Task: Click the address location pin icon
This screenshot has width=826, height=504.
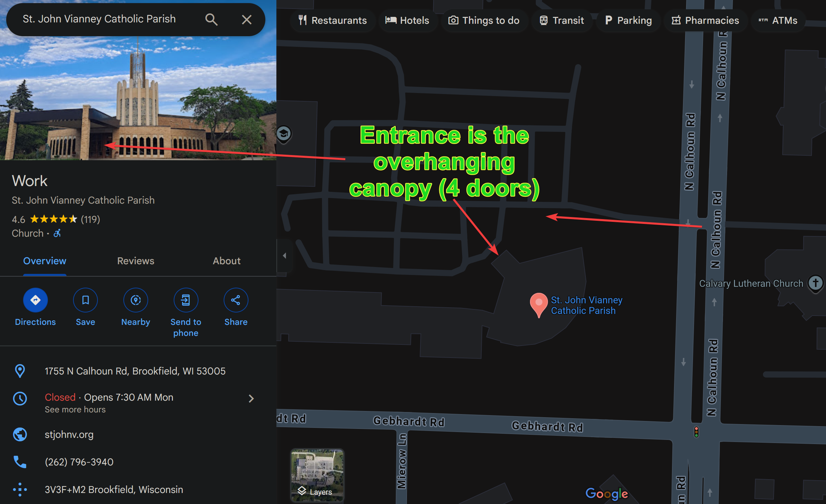Action: 20,371
